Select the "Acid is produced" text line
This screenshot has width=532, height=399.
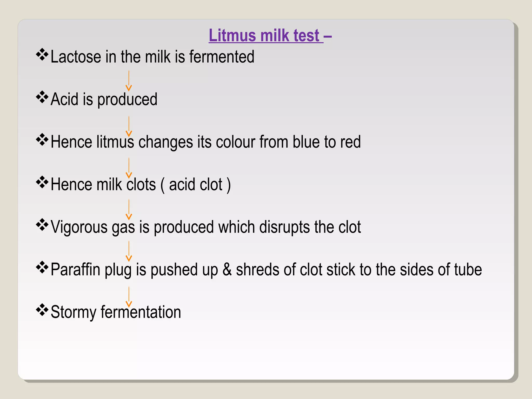(104, 99)
